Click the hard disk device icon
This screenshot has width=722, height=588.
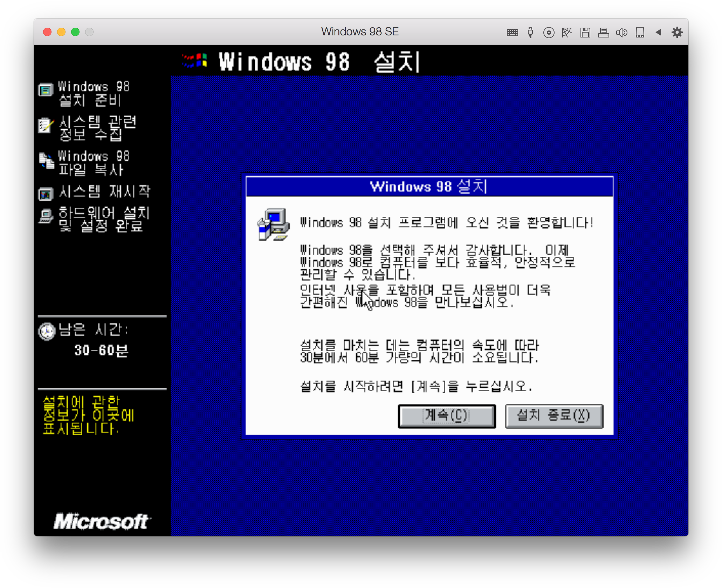coord(640,32)
